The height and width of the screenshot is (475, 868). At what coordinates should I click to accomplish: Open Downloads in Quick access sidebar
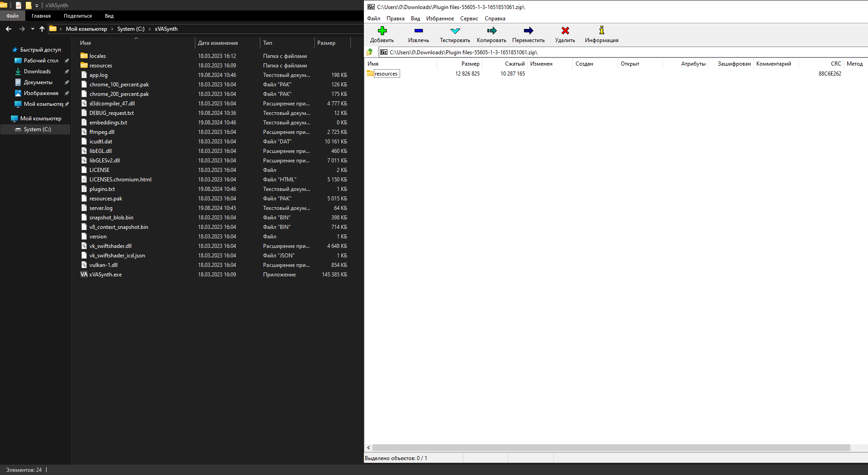(x=37, y=71)
